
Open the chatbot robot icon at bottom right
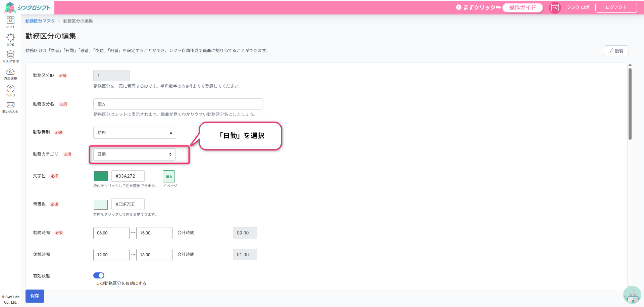point(632,295)
